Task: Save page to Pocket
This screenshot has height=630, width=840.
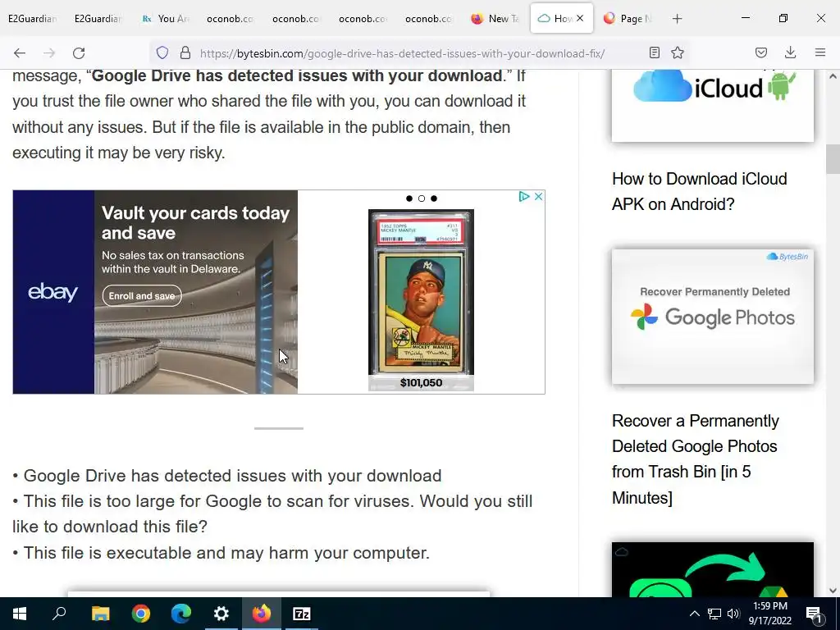Action: coord(761,52)
